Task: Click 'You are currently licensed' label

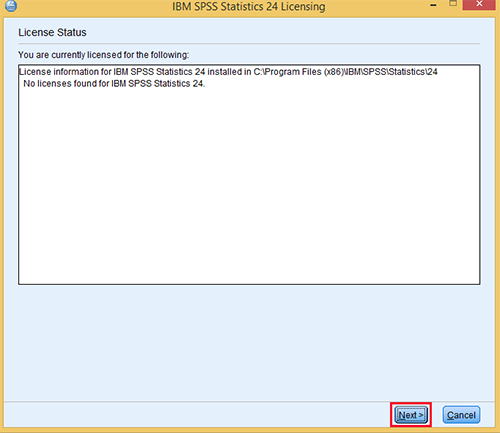Action: (103, 55)
